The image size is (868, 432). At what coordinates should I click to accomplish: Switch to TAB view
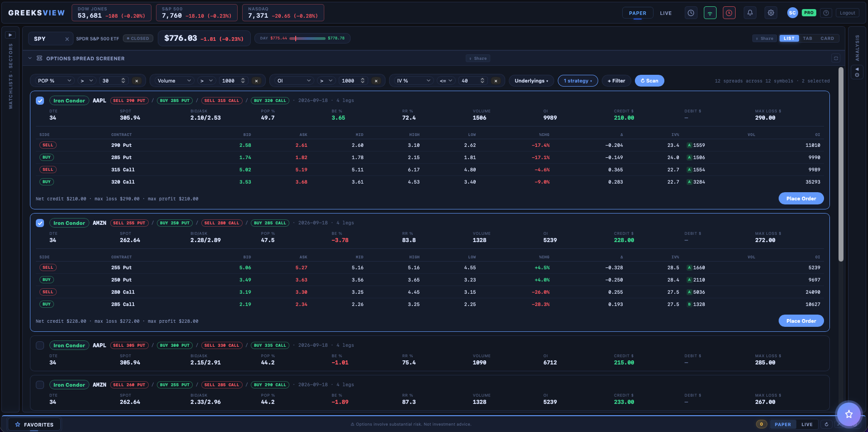(807, 39)
